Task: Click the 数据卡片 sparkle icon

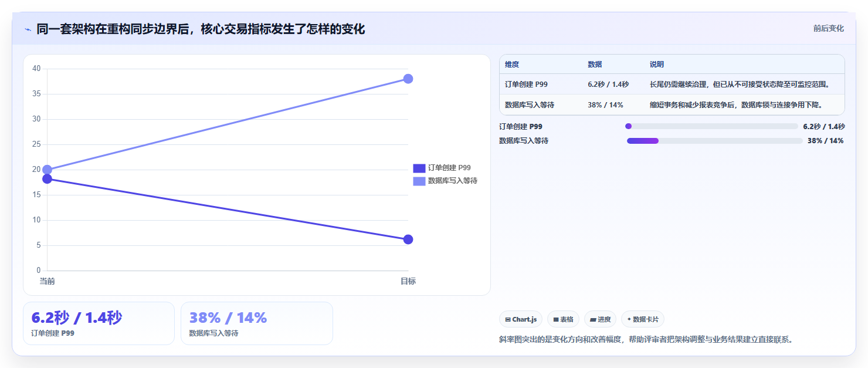Action: (629, 319)
